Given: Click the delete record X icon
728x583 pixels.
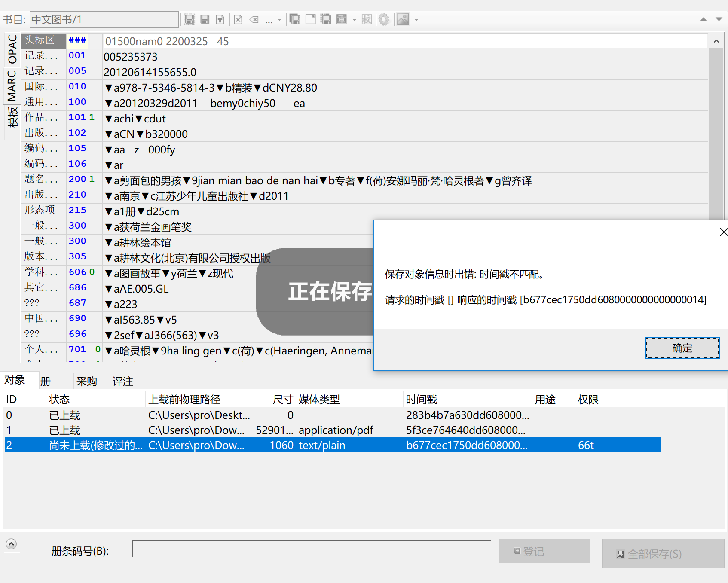Looking at the screenshot, I should click(x=238, y=19).
